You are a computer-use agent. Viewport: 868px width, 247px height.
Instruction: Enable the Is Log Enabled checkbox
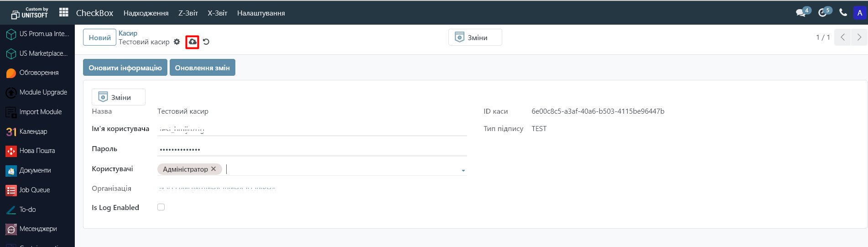pyautogui.click(x=161, y=207)
